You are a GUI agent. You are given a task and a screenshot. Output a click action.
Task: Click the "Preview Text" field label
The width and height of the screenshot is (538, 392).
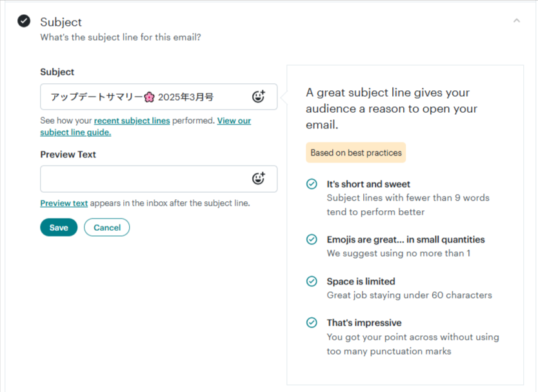pyautogui.click(x=68, y=155)
